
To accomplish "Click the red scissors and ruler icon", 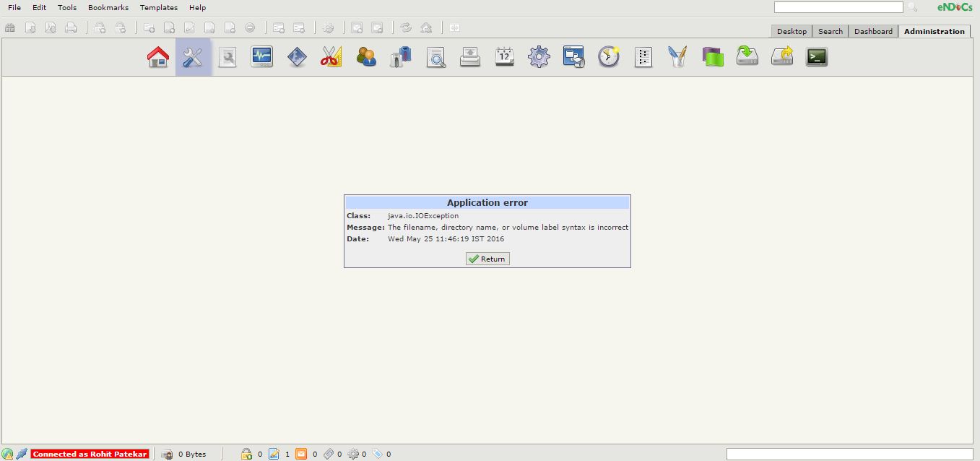I will (331, 57).
